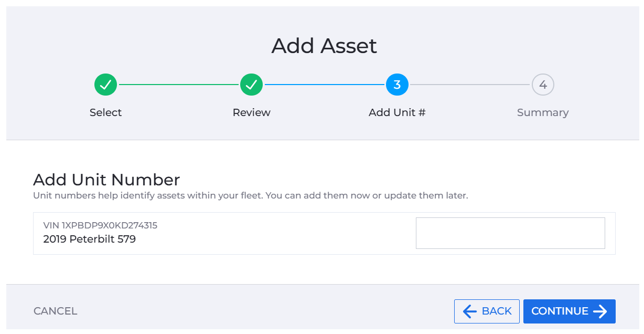
Task: Click the green progress line between Select and Review
Action: pyautogui.click(x=178, y=85)
